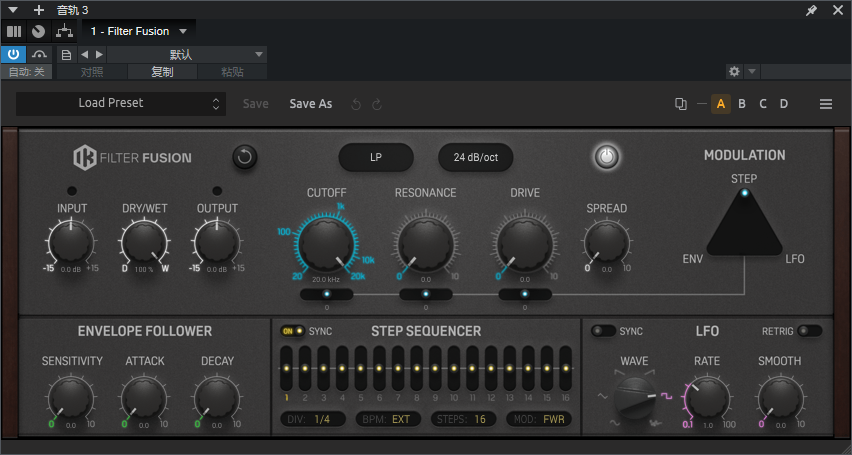Screen dimensions: 852x455
Task: Click the SPREAD knob
Action: [606, 243]
